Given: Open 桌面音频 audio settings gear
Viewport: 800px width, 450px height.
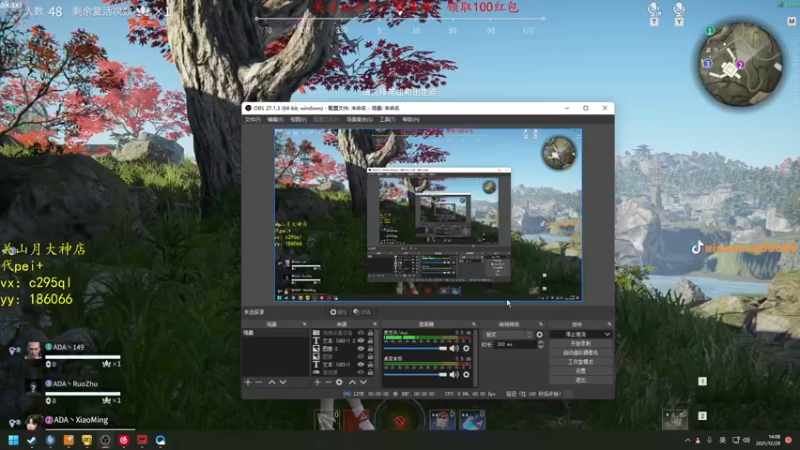Looking at the screenshot, I should (x=466, y=374).
